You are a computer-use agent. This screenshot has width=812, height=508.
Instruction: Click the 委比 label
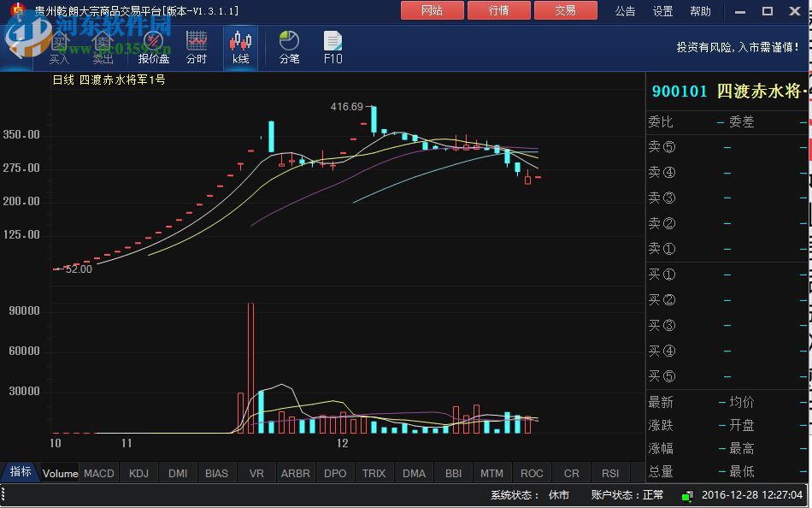click(x=661, y=122)
